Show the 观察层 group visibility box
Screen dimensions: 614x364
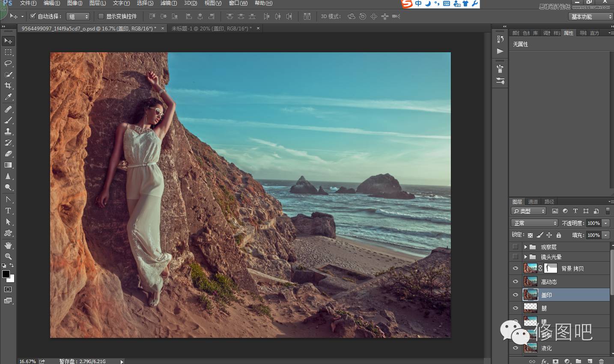(x=515, y=247)
